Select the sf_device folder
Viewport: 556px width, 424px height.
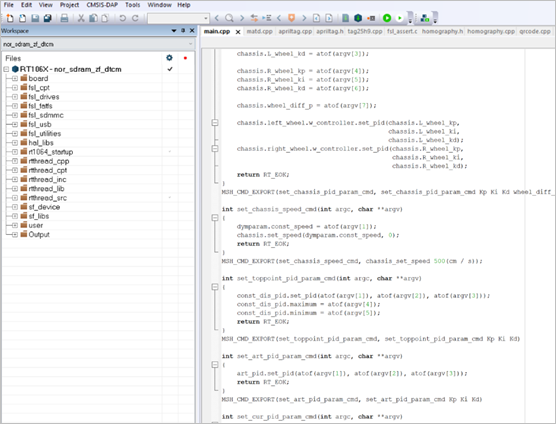click(x=44, y=207)
